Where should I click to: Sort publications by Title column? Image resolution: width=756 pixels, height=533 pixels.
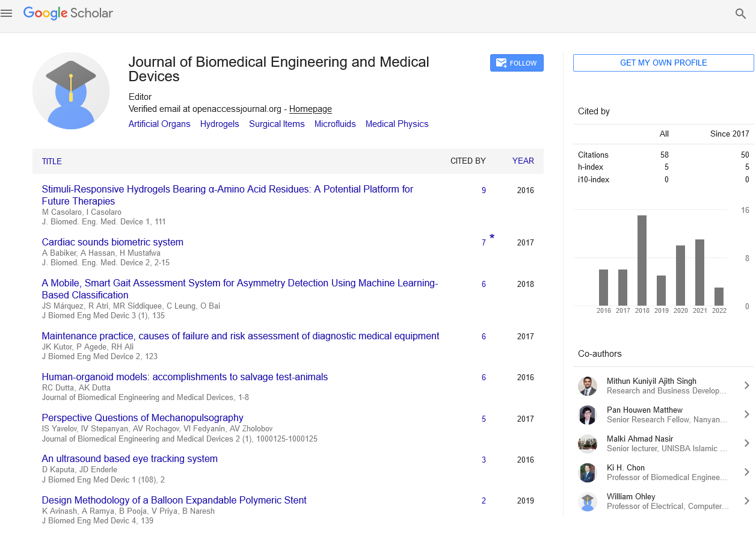pos(52,161)
